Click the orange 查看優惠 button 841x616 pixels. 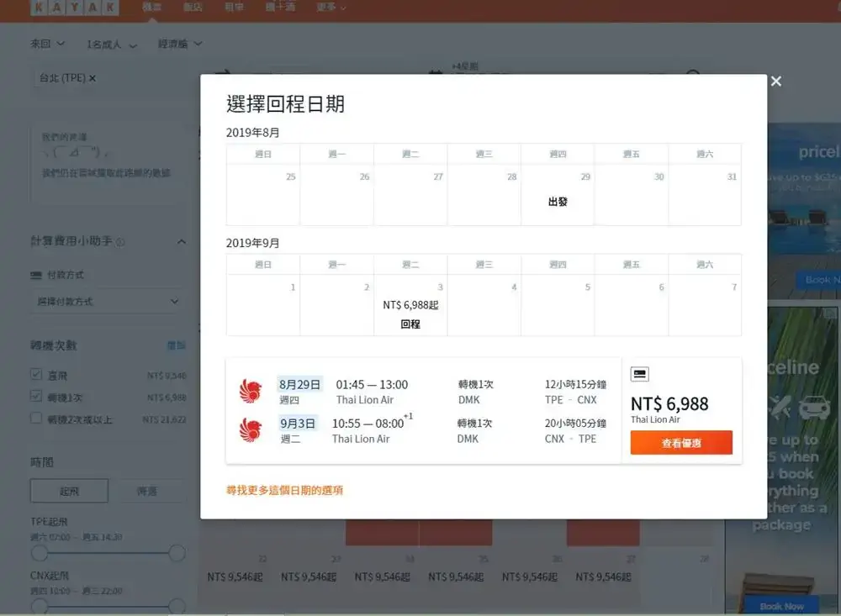point(681,443)
